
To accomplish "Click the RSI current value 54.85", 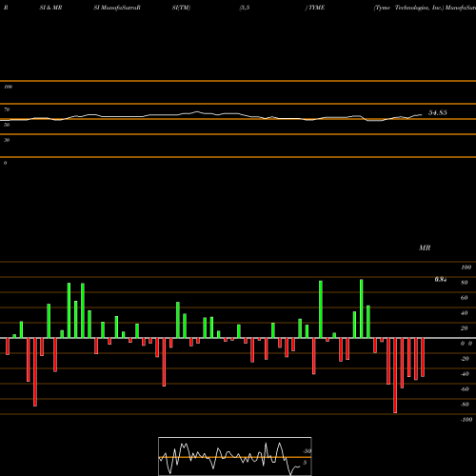I will click(438, 112).
